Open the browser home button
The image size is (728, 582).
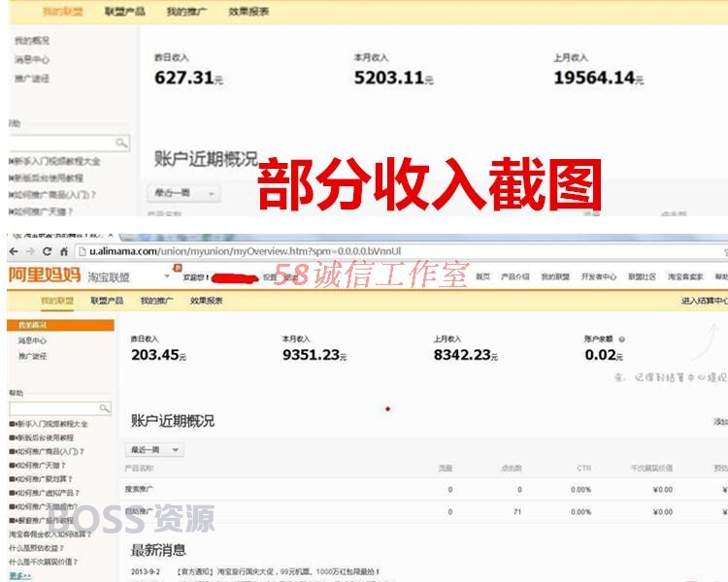(x=64, y=251)
